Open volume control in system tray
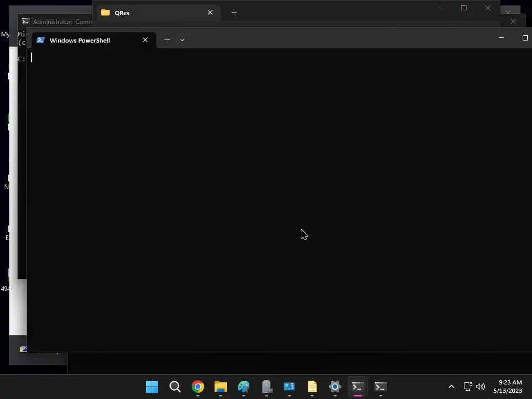The width and height of the screenshot is (532, 399). pyautogui.click(x=481, y=387)
